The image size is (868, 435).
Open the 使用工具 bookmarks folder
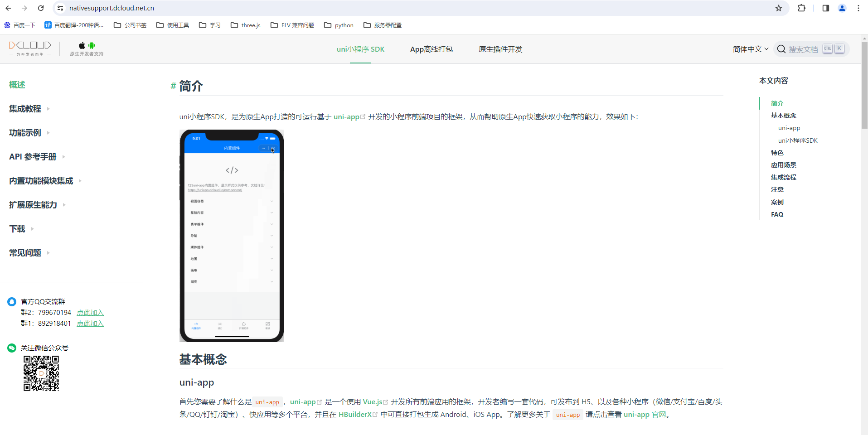pos(172,25)
